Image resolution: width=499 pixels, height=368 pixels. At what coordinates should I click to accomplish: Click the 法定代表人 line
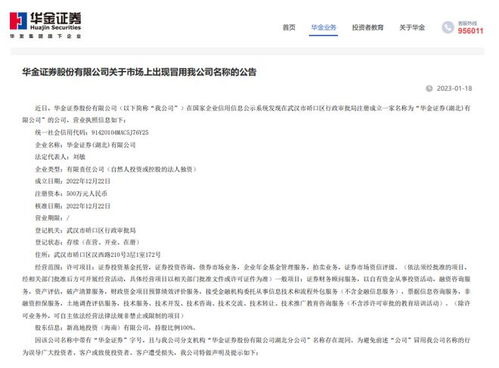[60, 157]
